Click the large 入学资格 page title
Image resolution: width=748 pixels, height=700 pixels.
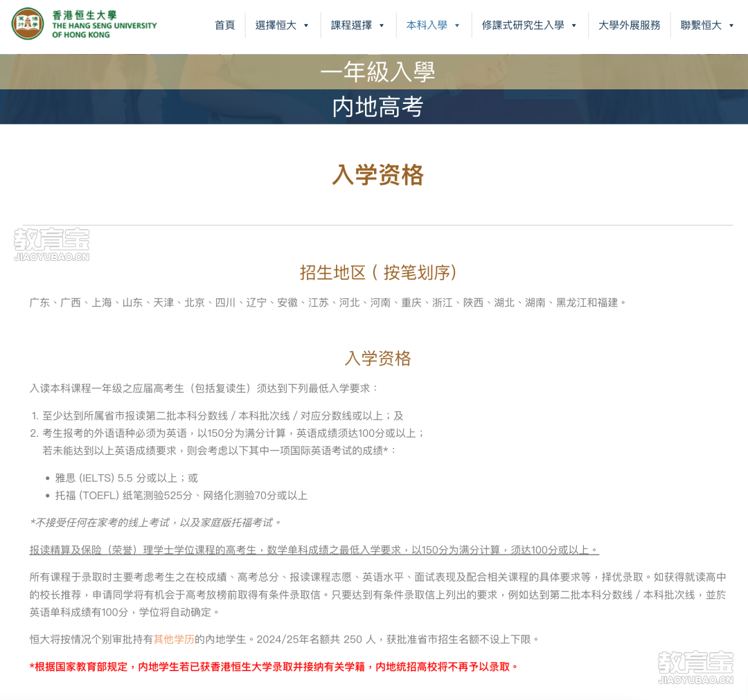[377, 174]
